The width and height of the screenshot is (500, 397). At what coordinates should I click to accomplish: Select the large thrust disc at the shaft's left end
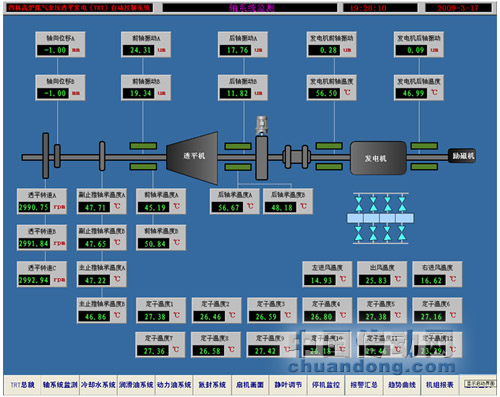coord(46,156)
